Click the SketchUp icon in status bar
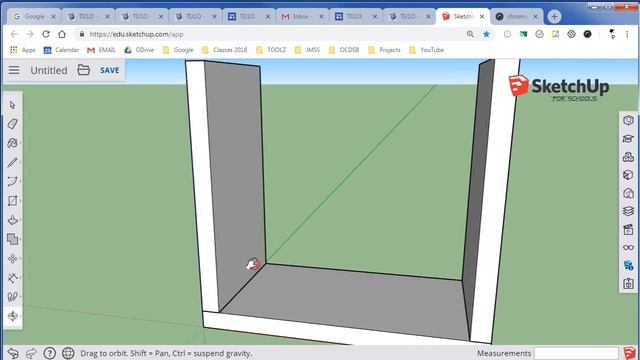Screen dimensions: 640x360 pyautogui.click(x=629, y=353)
